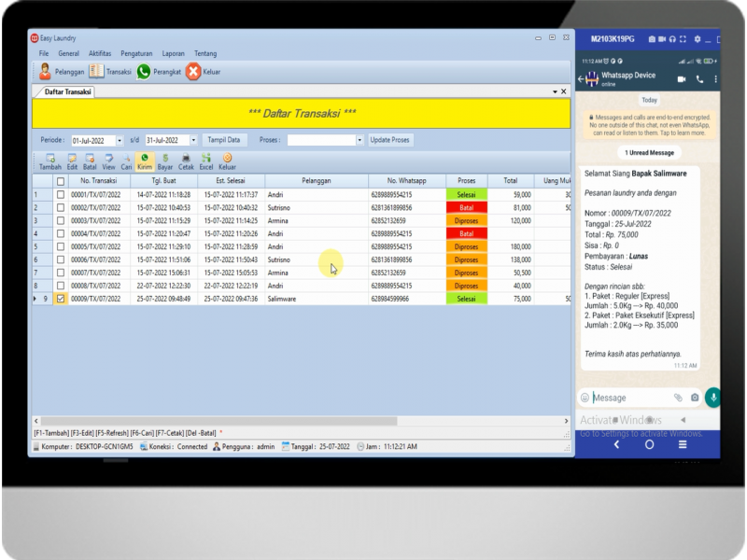747x560 pixels.
Task: Send message with the Kirim icon
Action: coord(145,160)
